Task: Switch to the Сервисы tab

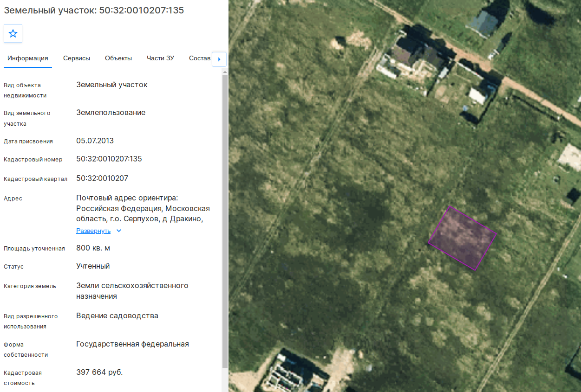Action: pyautogui.click(x=77, y=58)
